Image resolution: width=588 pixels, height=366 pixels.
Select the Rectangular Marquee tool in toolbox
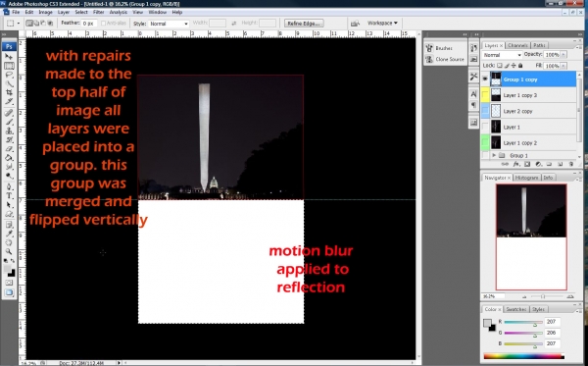9,66
